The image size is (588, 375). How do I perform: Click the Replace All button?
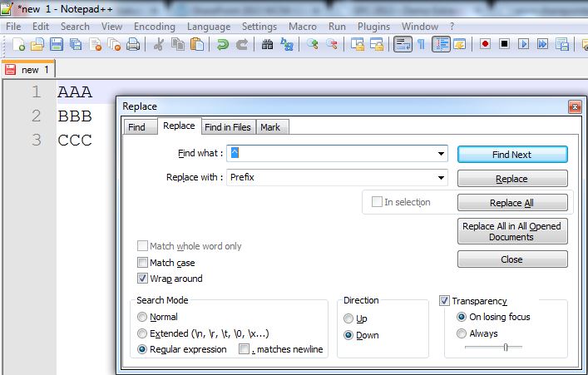(512, 203)
